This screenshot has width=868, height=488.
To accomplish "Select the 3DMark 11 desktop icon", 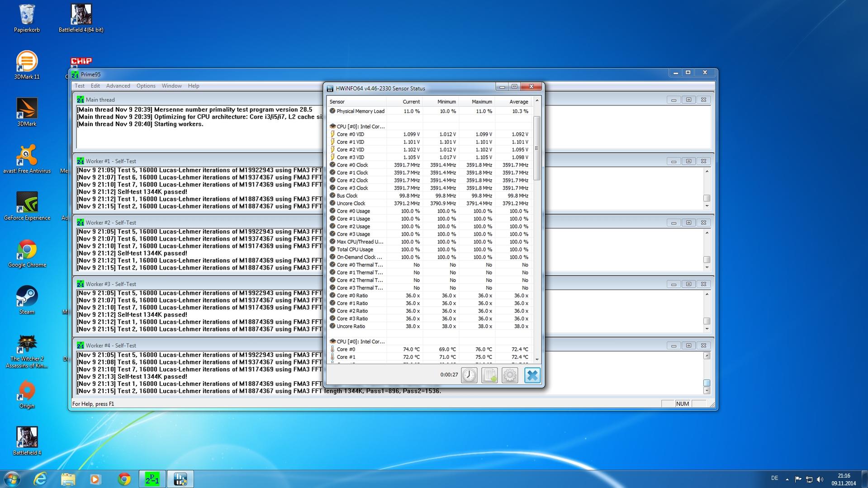I will click(x=27, y=66).
